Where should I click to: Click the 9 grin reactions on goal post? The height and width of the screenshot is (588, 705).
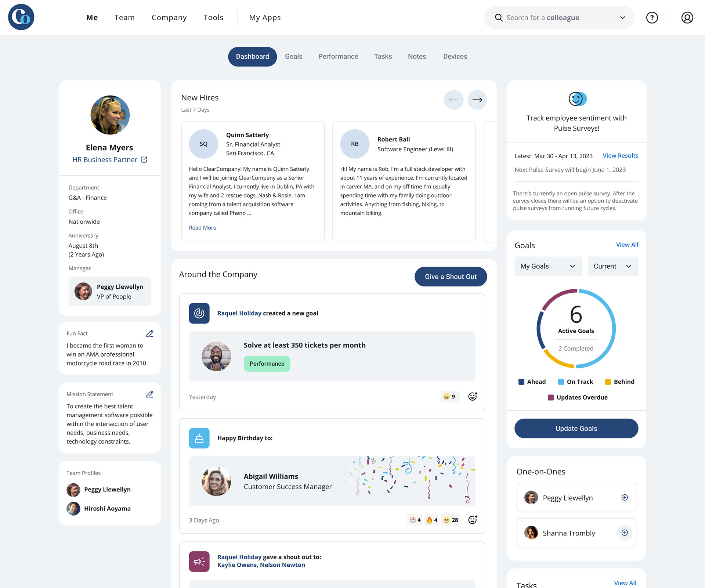pyautogui.click(x=450, y=397)
